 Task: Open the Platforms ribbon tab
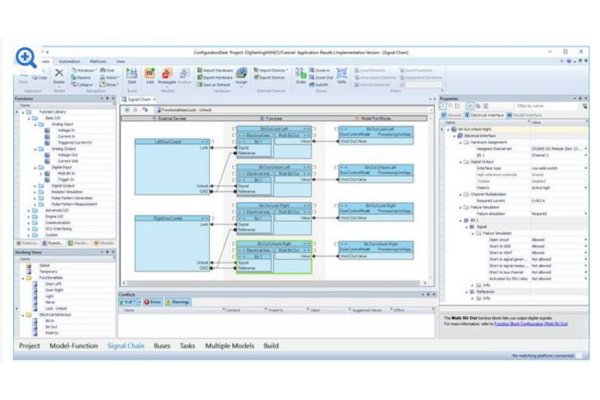(x=98, y=61)
